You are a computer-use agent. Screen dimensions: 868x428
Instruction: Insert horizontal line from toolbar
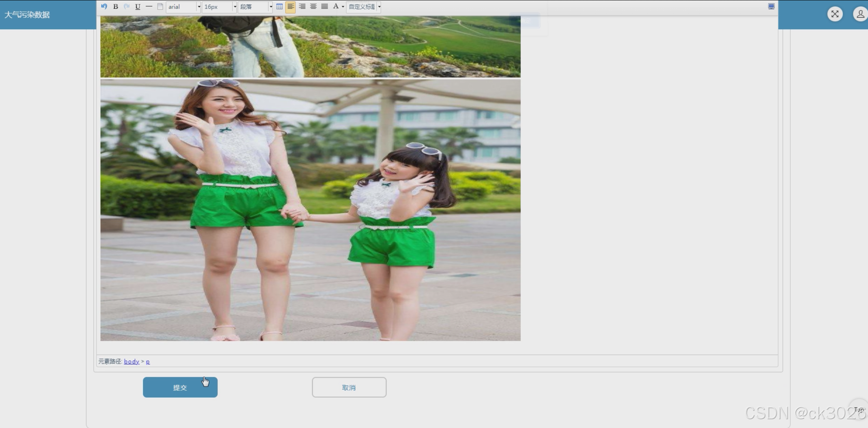(x=149, y=7)
